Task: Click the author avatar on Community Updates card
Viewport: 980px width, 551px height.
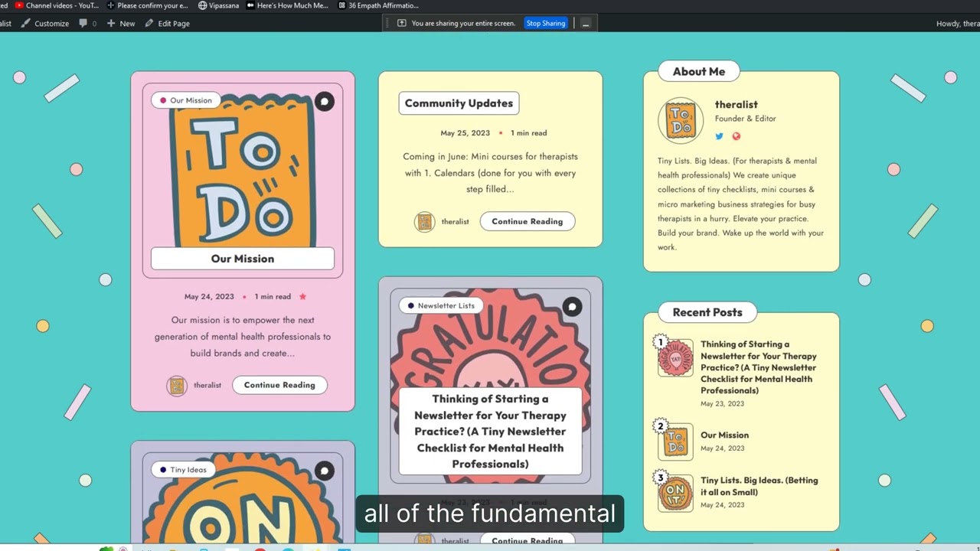Action: (x=424, y=222)
